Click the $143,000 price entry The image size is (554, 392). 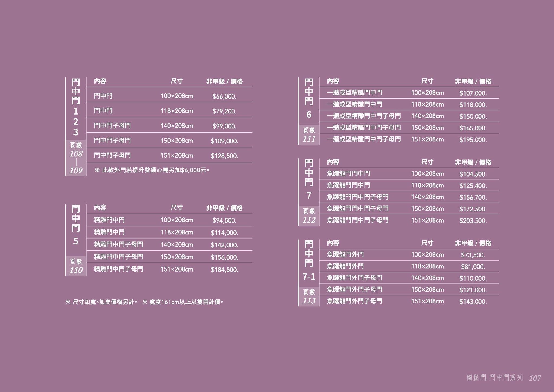click(473, 302)
